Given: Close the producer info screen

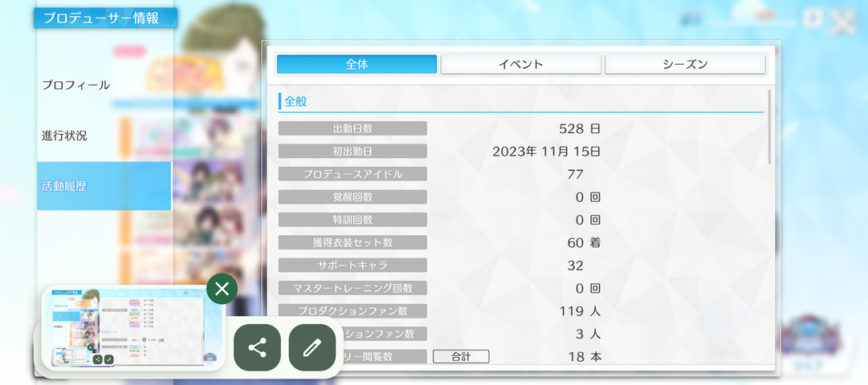Looking at the screenshot, I should click(x=844, y=21).
